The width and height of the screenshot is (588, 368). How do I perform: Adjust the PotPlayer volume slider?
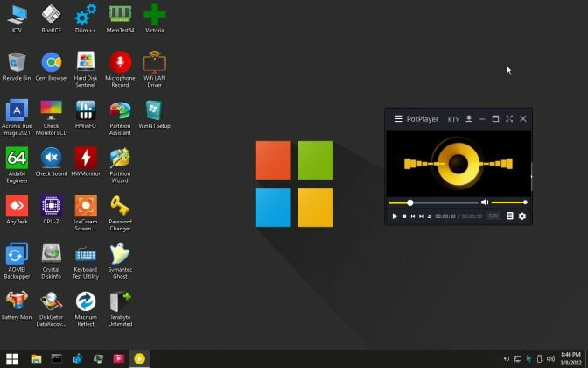coord(509,202)
